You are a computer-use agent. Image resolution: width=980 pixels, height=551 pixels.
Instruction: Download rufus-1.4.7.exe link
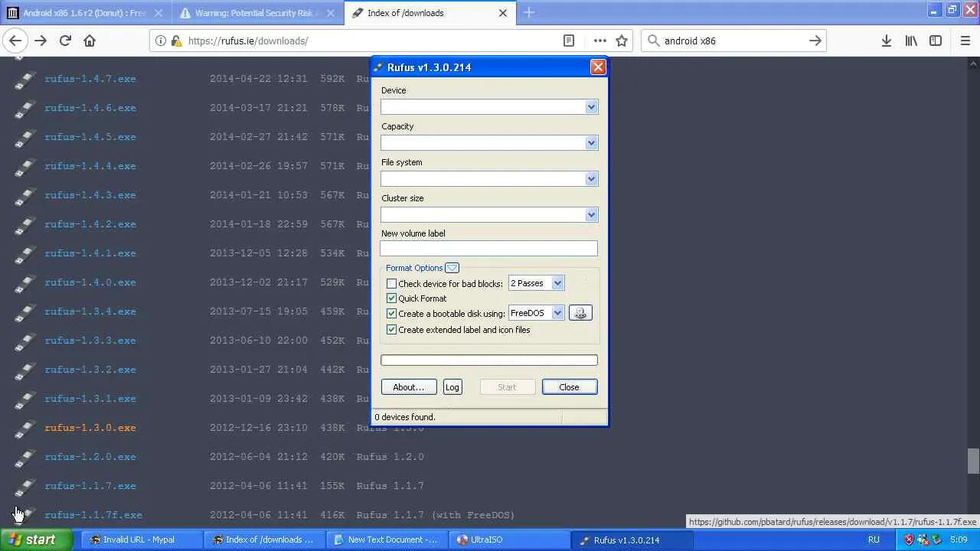[x=90, y=79]
